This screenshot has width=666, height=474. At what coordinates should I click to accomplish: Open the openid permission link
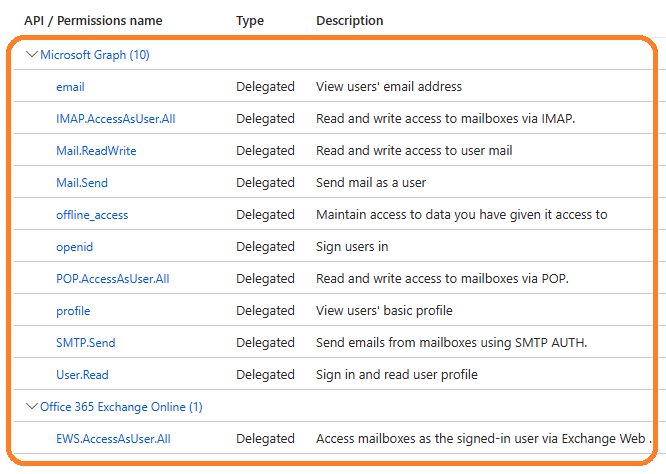(x=74, y=247)
